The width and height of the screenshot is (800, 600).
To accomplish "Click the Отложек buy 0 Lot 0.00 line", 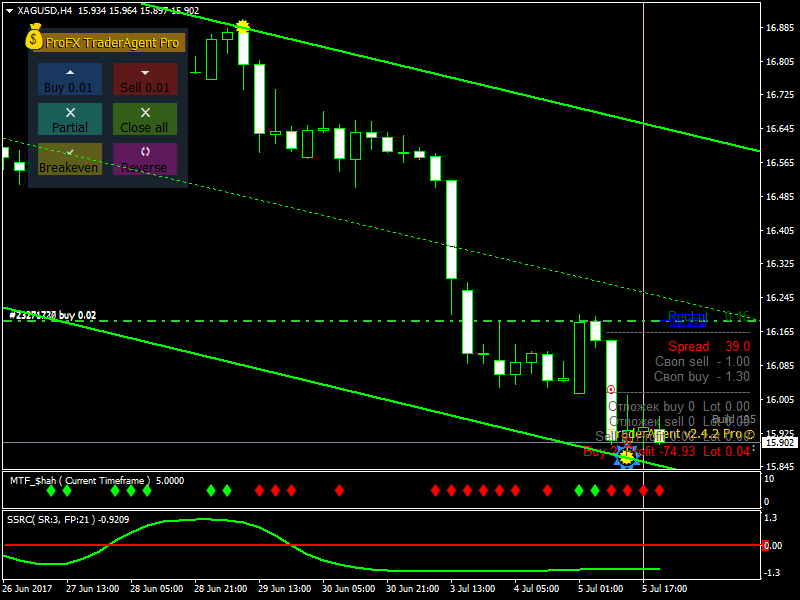I will [x=679, y=407].
